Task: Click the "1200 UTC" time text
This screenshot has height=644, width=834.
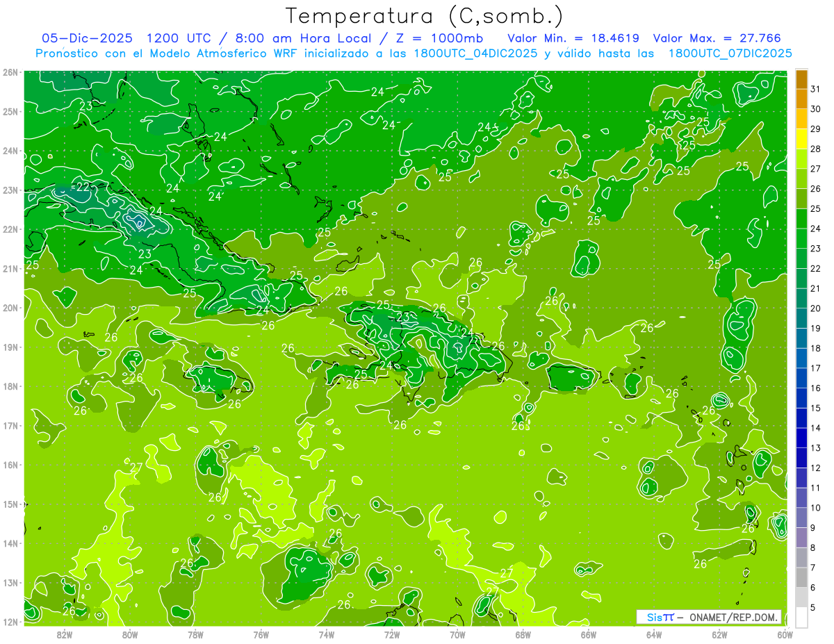Action: 181,38
